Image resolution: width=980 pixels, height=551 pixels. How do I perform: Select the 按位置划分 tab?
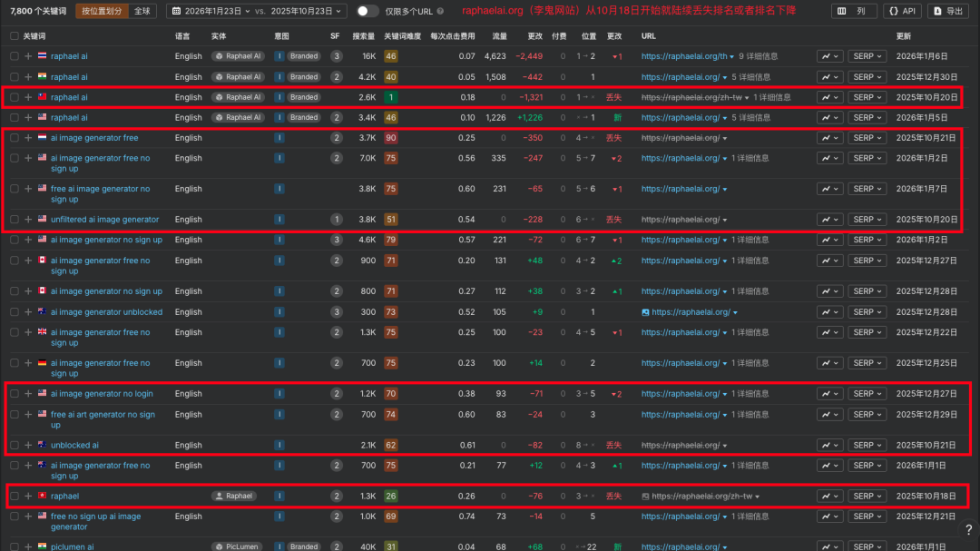(102, 11)
